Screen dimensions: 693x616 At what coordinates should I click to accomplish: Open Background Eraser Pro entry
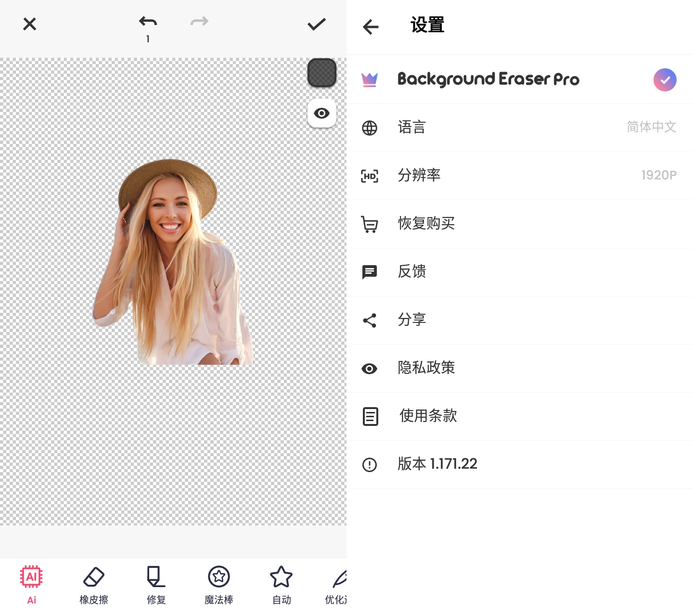click(520, 79)
